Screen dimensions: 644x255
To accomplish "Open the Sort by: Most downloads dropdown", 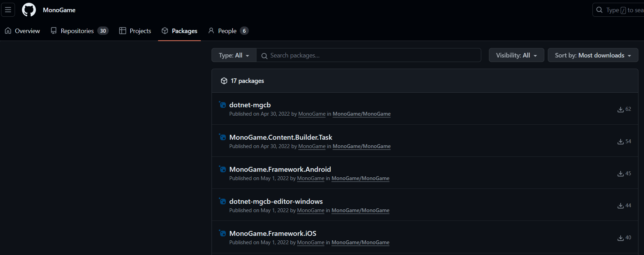I will point(593,55).
